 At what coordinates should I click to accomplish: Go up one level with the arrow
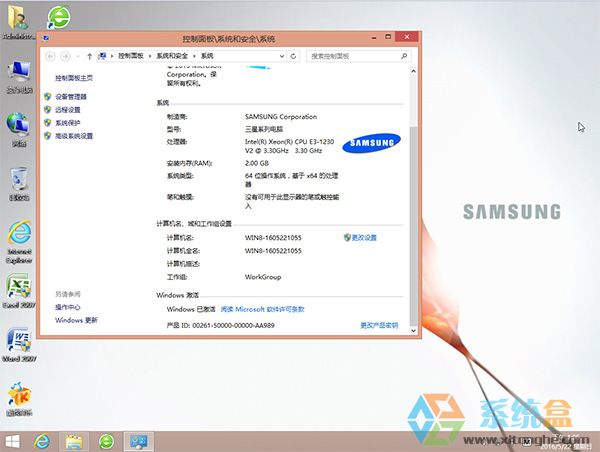pyautogui.click(x=89, y=56)
